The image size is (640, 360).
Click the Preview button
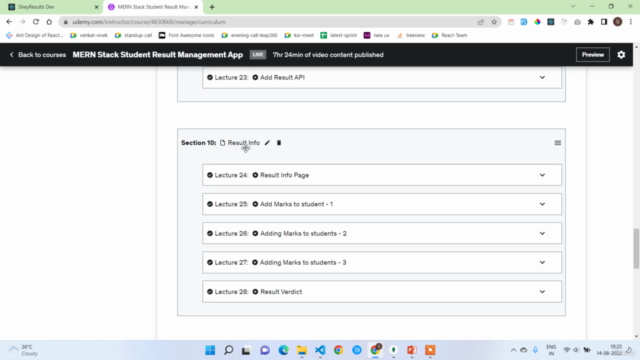(593, 55)
